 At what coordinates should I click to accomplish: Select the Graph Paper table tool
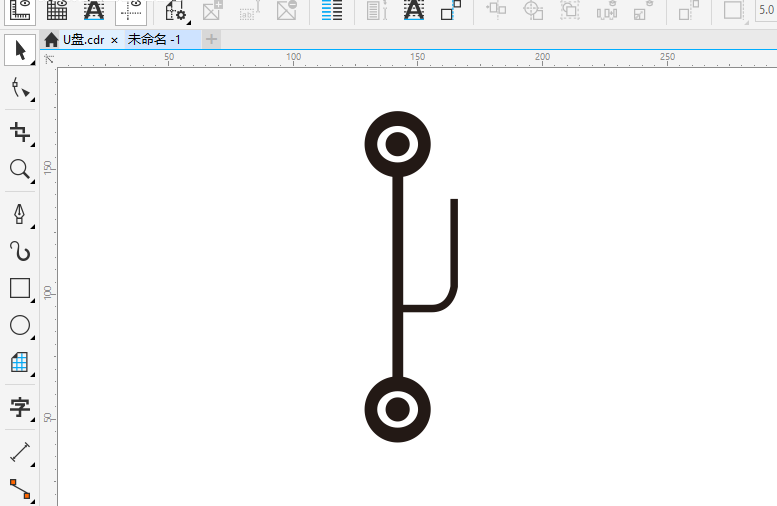pyautogui.click(x=20, y=362)
